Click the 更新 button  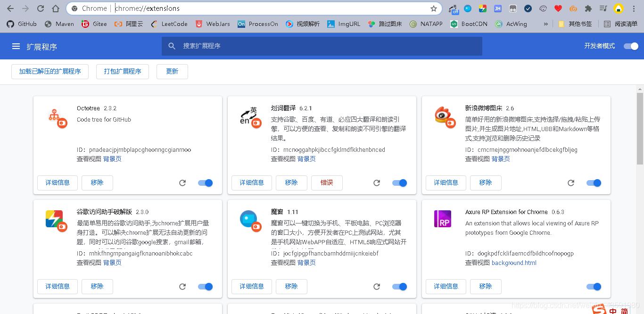(172, 71)
